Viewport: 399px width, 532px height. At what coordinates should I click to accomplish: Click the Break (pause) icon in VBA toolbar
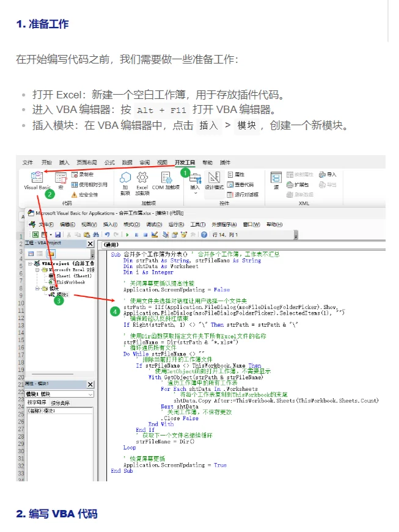(136, 235)
